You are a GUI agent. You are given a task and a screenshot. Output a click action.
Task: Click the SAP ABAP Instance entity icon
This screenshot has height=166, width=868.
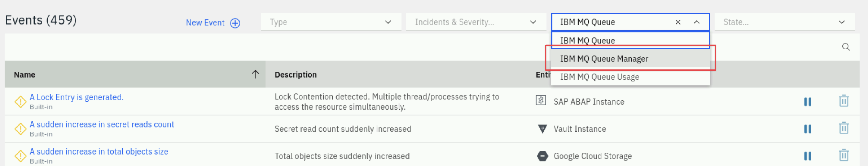(541, 101)
